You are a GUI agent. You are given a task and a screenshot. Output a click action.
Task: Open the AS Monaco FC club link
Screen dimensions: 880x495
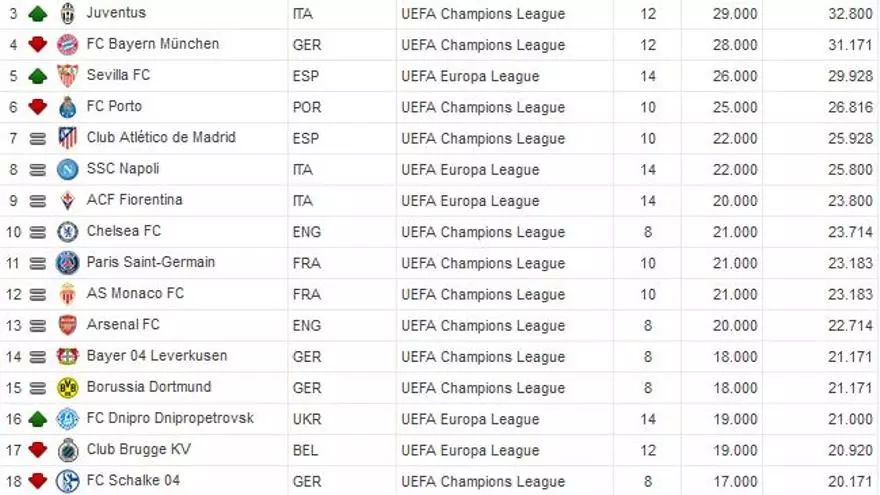(135, 294)
